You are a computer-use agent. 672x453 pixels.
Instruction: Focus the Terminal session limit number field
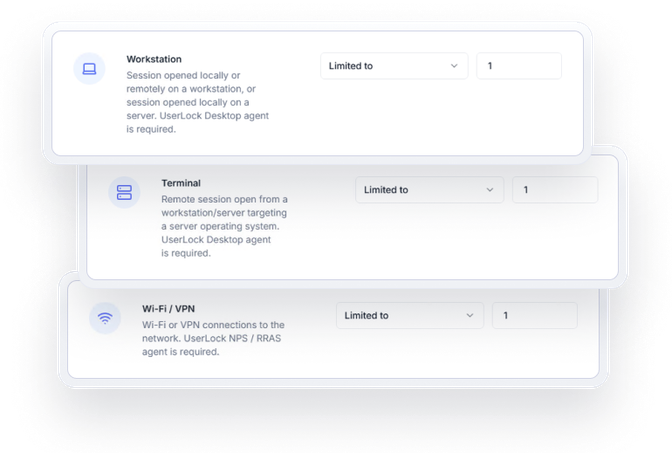[554, 190]
